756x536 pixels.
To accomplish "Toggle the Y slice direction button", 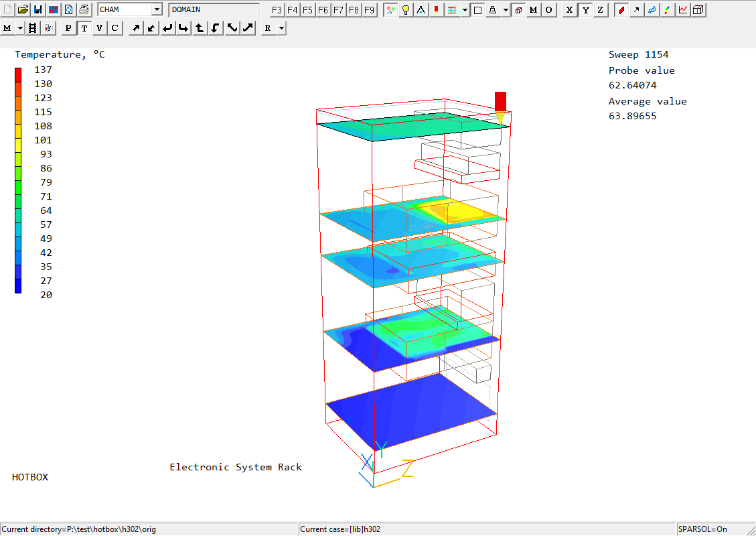I will [585, 9].
